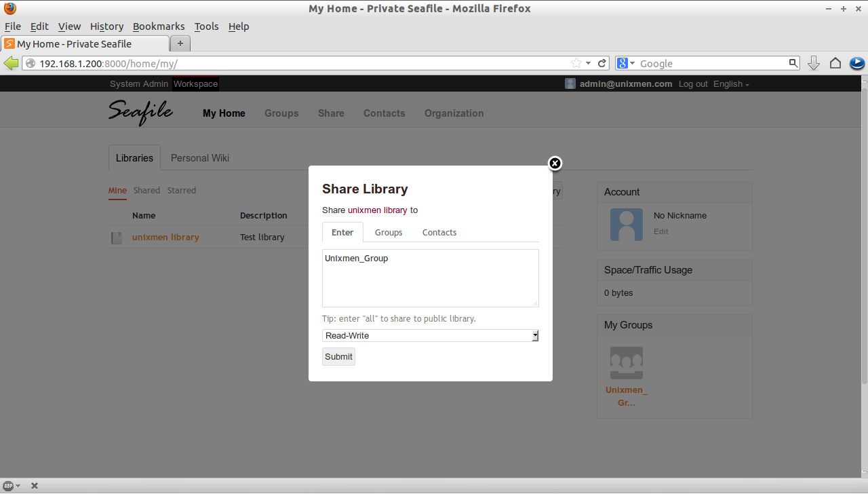Click the Firefox back arrow button
The width and height of the screenshot is (868, 494).
pos(12,63)
